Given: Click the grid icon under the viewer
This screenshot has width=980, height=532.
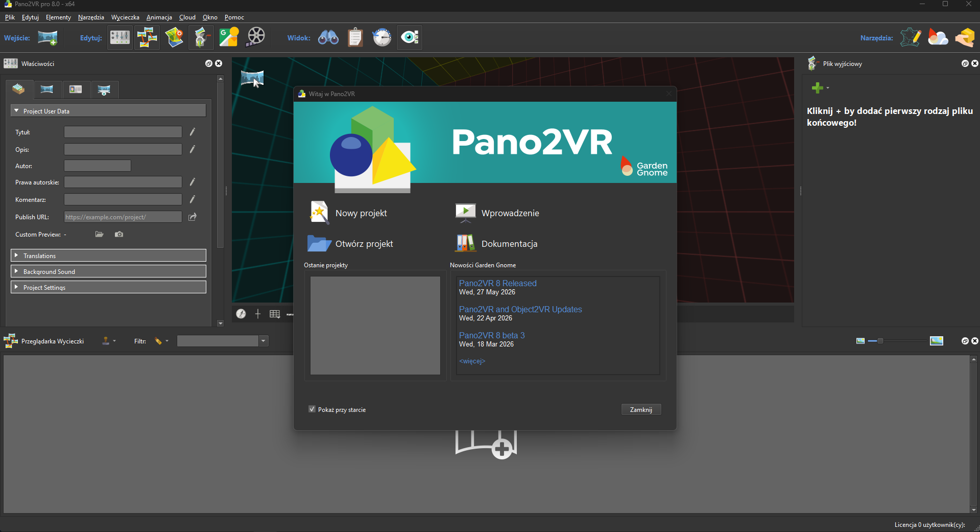Looking at the screenshot, I should [275, 314].
